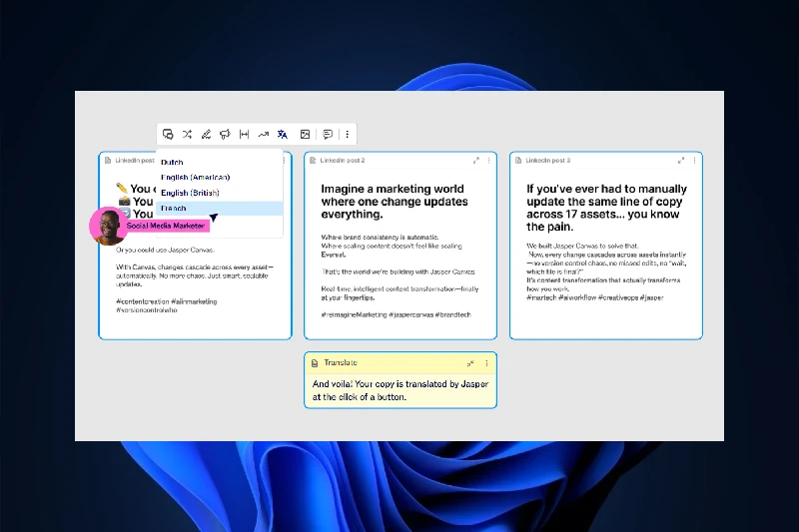
Task: Click the shuffle remix icon in toolbar
Action: tap(187, 134)
